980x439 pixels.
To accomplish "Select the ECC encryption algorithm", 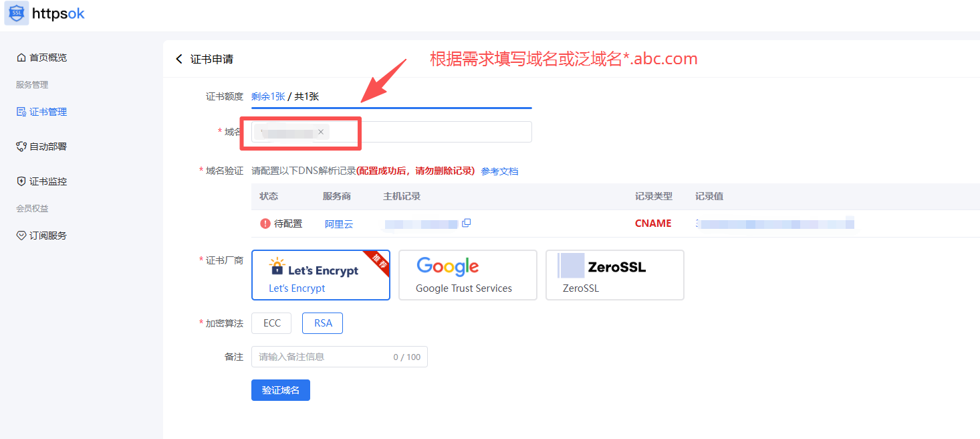I will [272, 323].
